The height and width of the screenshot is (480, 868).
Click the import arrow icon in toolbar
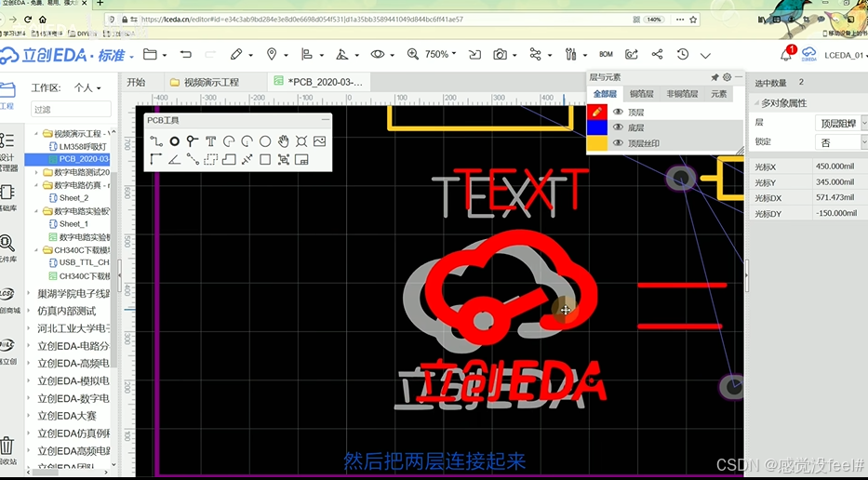[x=474, y=54]
